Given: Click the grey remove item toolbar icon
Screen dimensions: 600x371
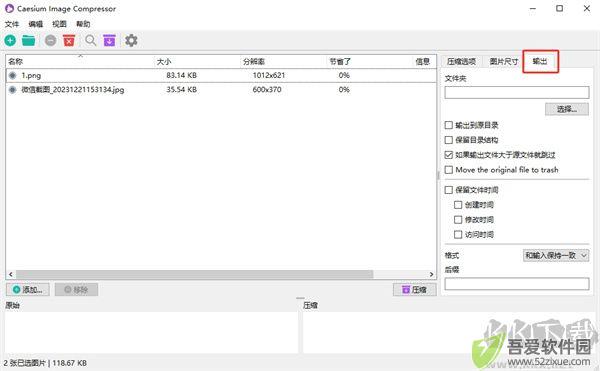Looking at the screenshot, I should (x=51, y=40).
